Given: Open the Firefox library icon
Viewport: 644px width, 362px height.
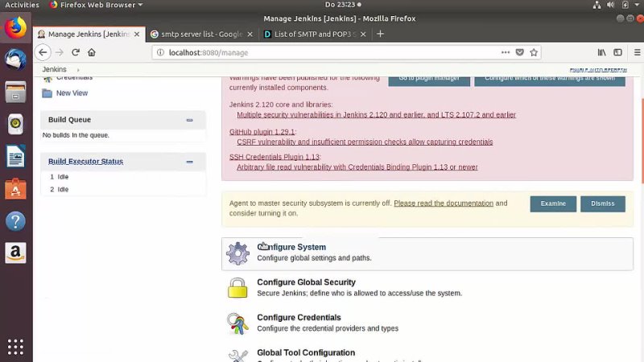Looking at the screenshot, I should click(601, 52).
